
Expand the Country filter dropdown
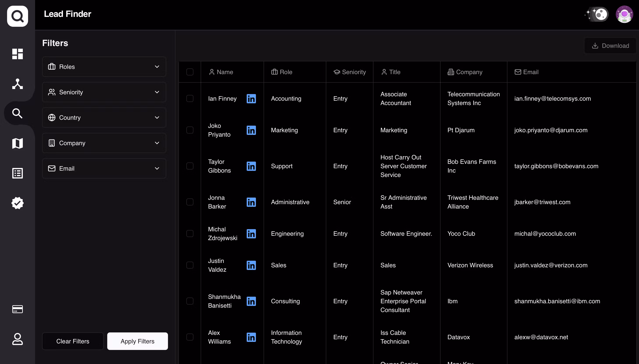[104, 118]
